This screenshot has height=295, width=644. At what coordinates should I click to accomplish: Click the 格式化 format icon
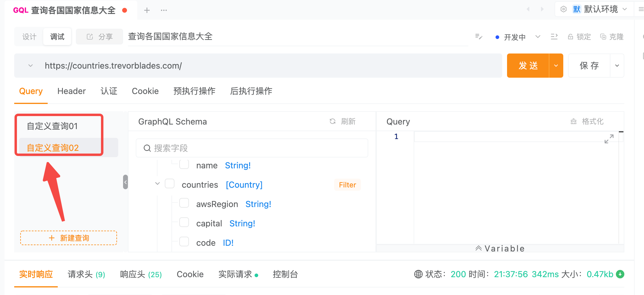pos(574,121)
